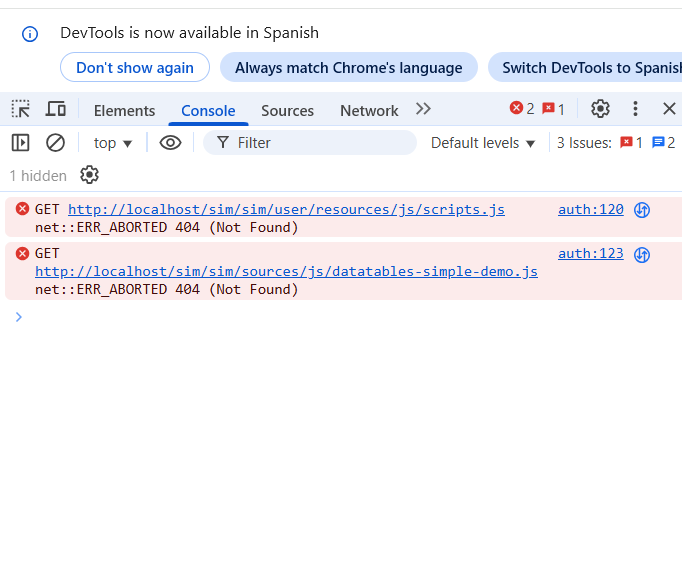Click the Don't show again button

tap(135, 68)
